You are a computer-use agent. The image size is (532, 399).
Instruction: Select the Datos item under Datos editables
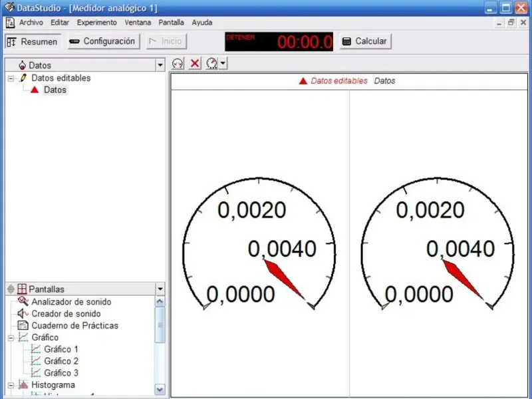pyautogui.click(x=55, y=90)
